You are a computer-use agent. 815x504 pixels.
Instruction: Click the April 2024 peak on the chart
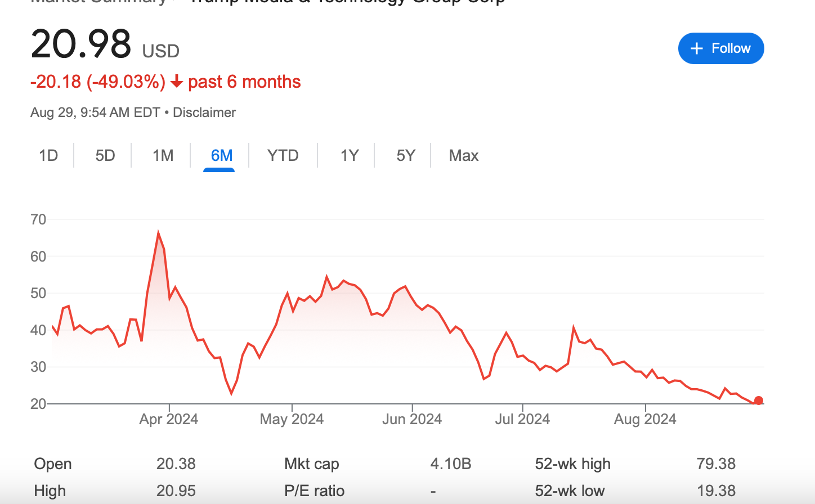click(159, 231)
